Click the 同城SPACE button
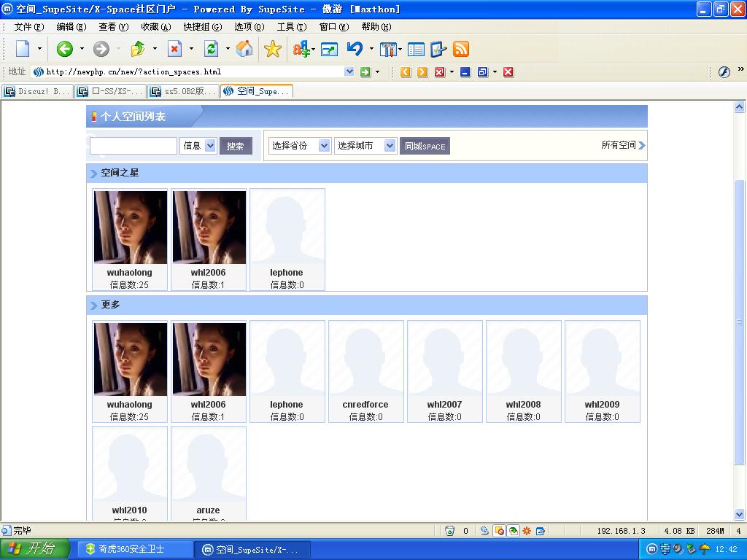 (425, 146)
